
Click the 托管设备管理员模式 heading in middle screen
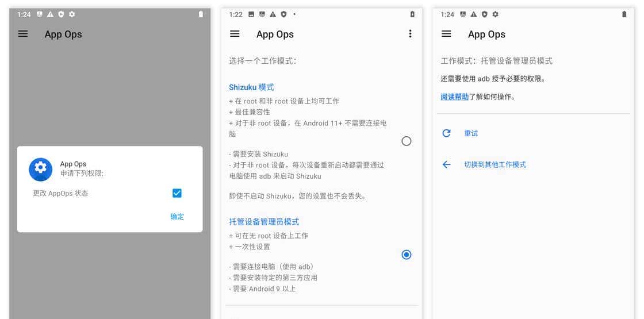pos(264,222)
